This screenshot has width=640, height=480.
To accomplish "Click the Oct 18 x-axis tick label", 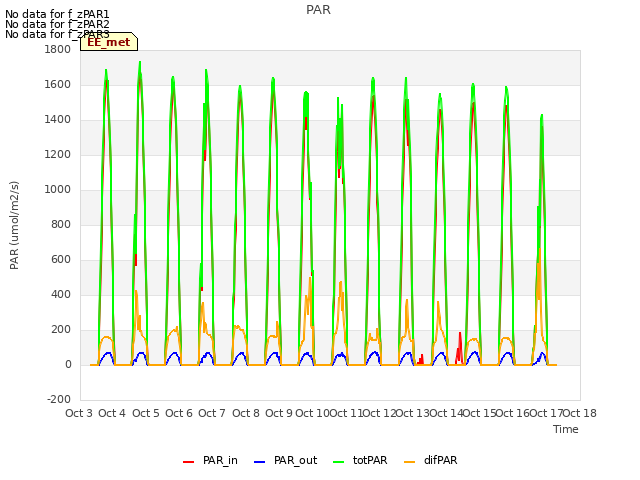I will (x=580, y=413).
